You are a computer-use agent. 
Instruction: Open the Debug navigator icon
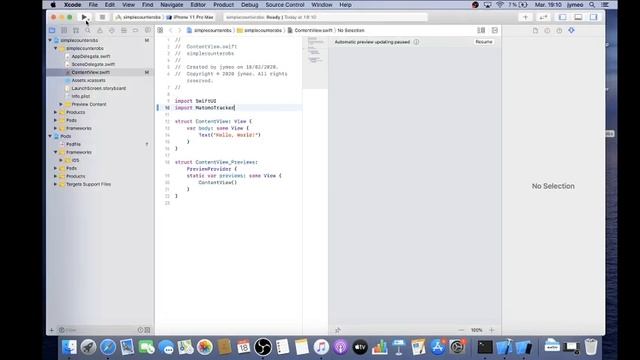point(124,31)
